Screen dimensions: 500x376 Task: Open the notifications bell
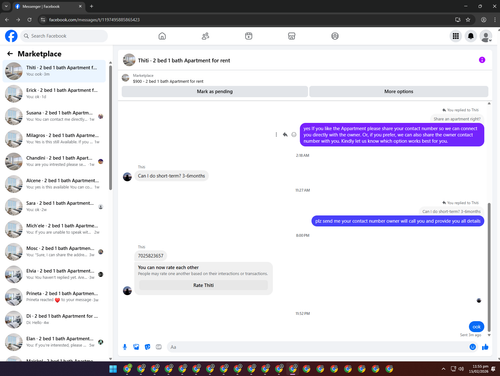point(471,36)
